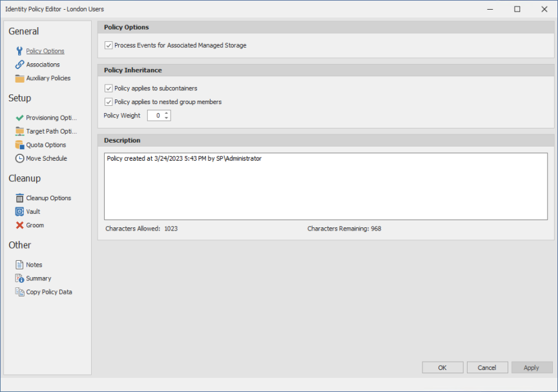
Task: Open the Vault settings
Action: click(33, 212)
